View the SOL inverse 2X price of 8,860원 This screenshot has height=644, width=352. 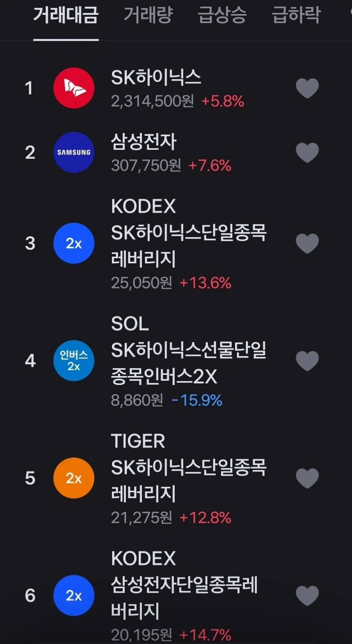pyautogui.click(x=137, y=400)
